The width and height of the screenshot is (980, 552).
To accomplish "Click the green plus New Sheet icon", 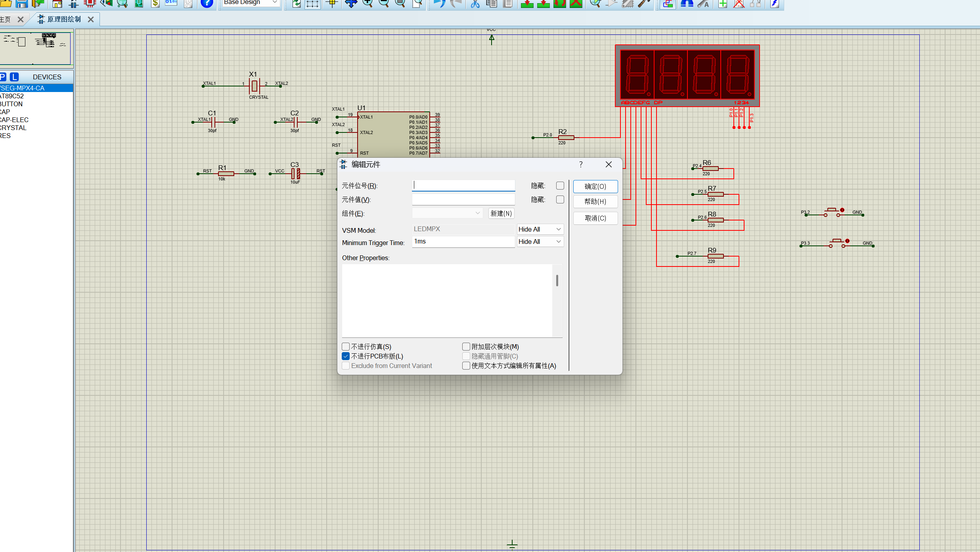I will tap(723, 4).
